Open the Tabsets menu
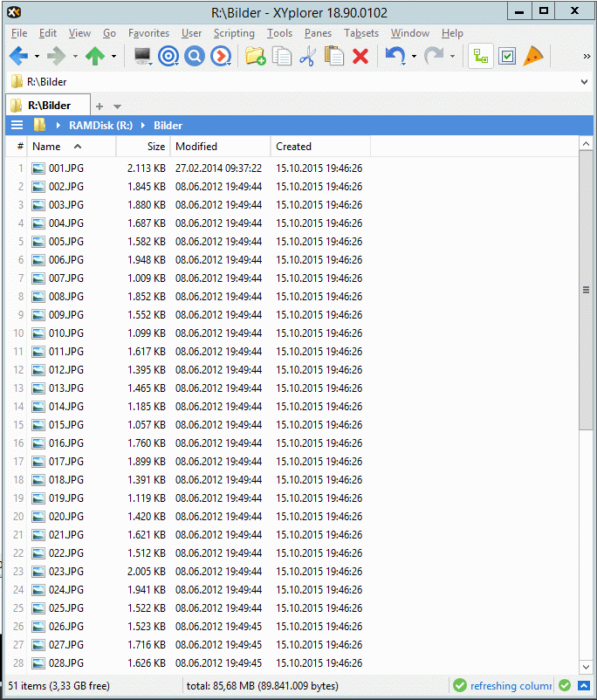 [361, 33]
